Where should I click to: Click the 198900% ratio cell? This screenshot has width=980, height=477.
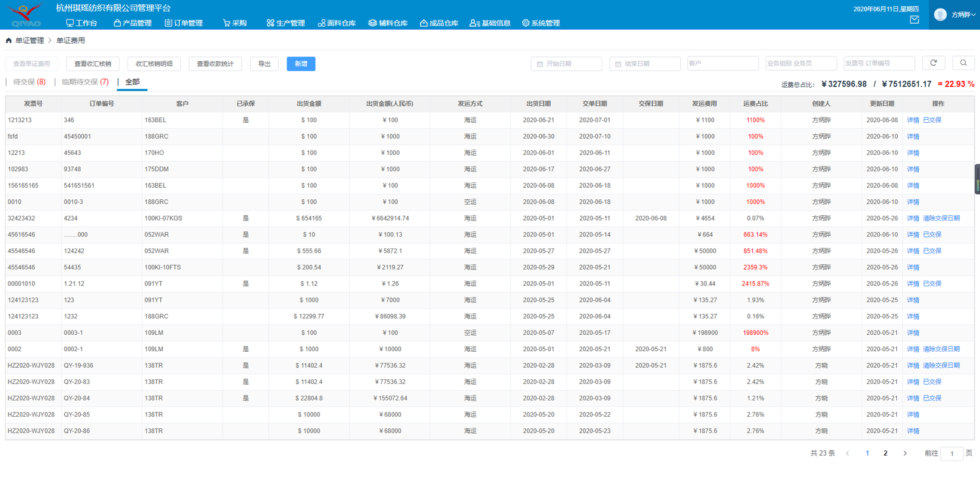click(755, 333)
